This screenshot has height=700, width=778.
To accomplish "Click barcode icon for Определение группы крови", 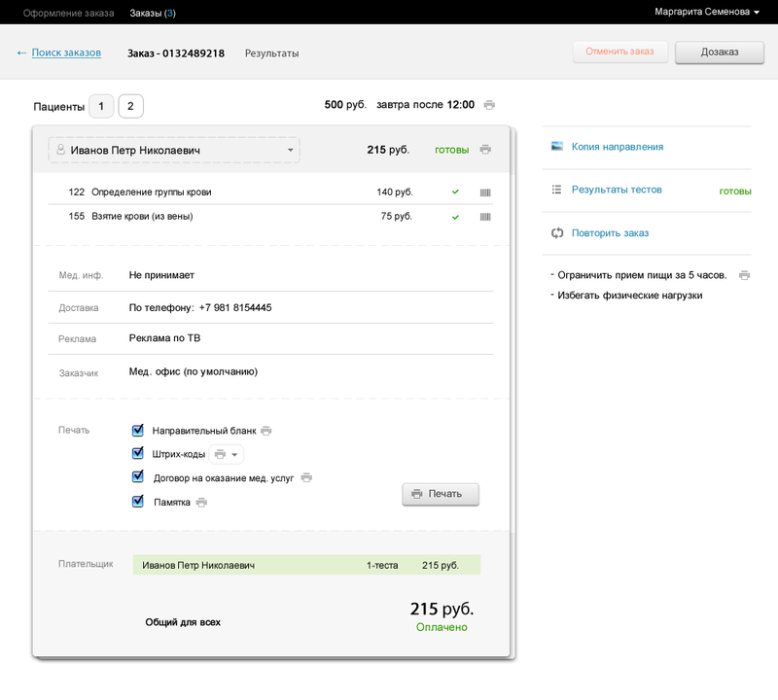I will click(x=485, y=192).
